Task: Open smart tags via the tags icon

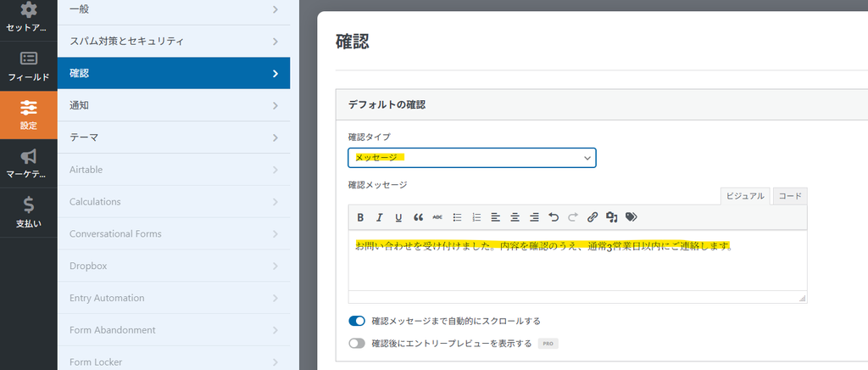Action: click(631, 218)
